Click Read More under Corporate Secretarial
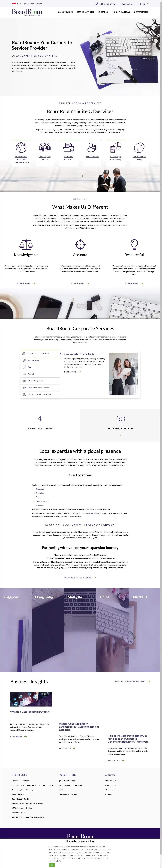 pos(73,372)
